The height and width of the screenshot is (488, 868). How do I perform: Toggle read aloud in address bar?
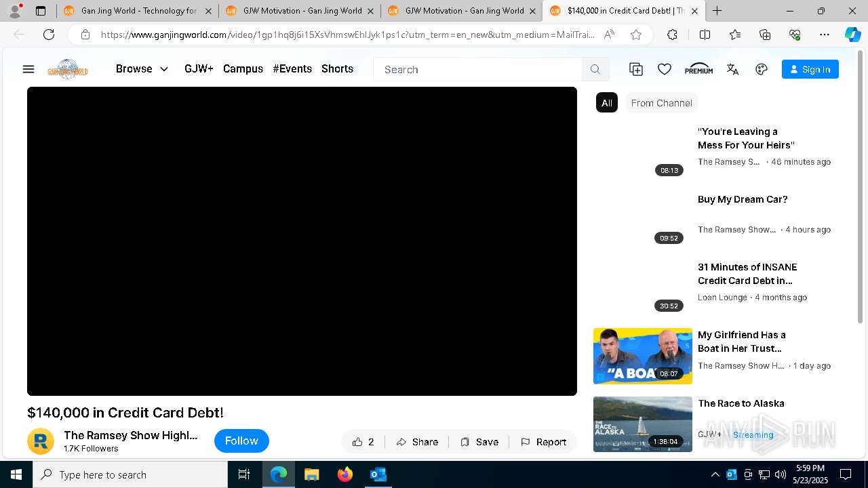pos(609,35)
